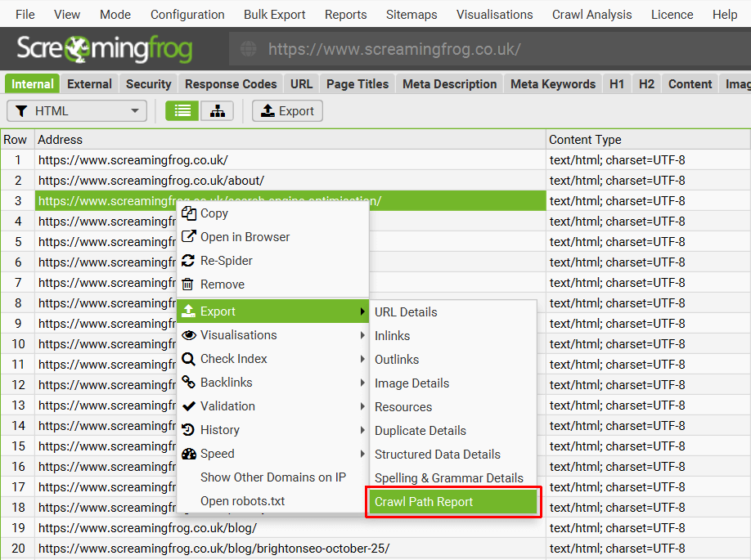
Task: Click the URL address input field
Action: click(491, 49)
